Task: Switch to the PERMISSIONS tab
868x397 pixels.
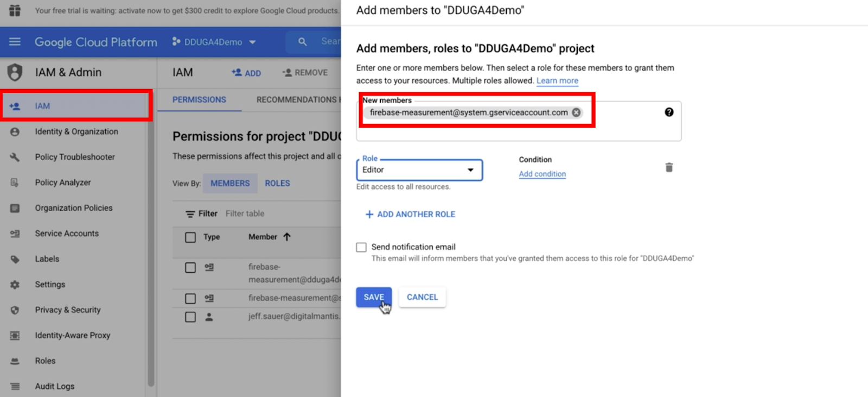Action: pos(199,100)
